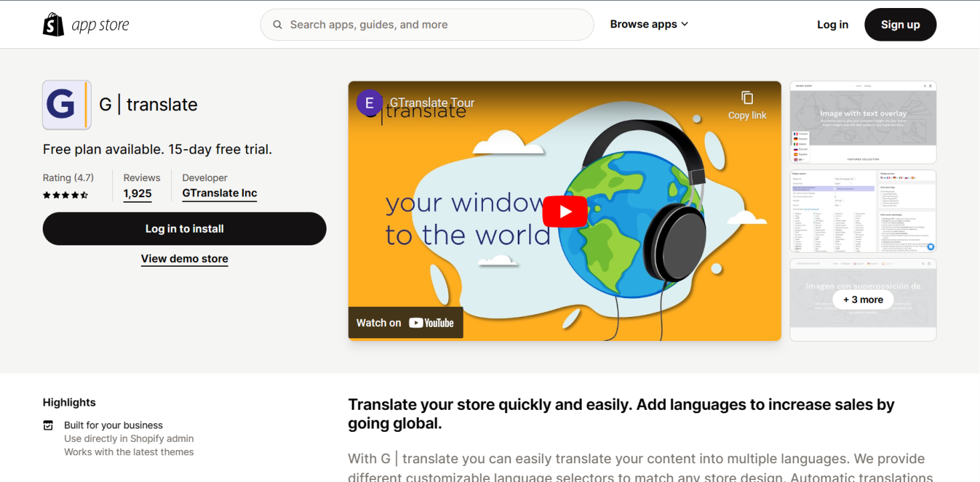Click the GTranslate Inc developer link
The height and width of the screenshot is (482, 980).
point(219,193)
